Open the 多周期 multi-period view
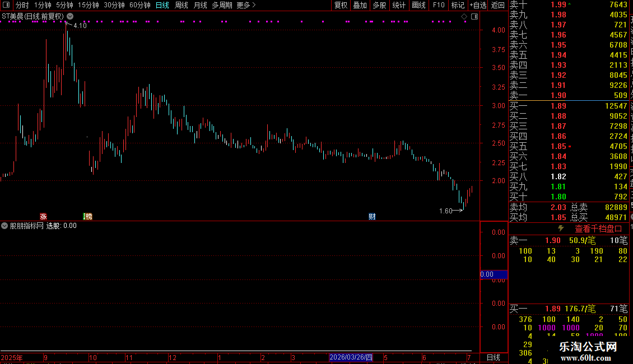The width and height of the screenshot is (633, 364). point(222,5)
